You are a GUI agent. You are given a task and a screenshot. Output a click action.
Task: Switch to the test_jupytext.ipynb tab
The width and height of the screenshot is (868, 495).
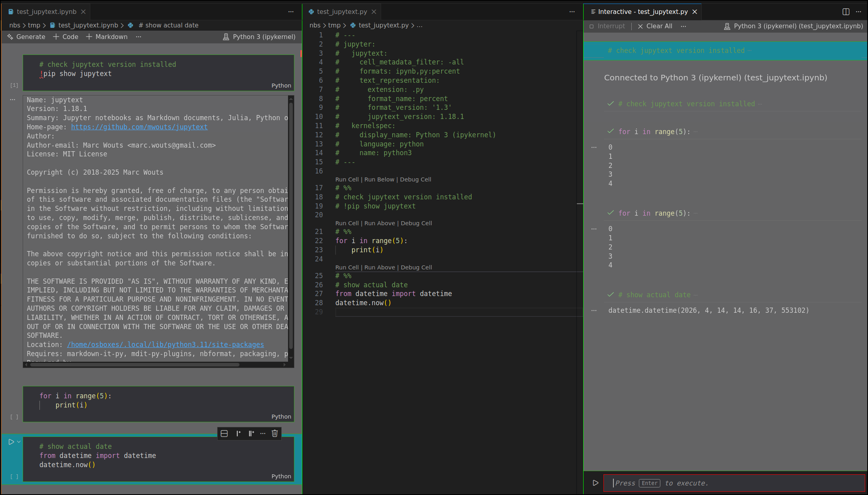coord(46,12)
